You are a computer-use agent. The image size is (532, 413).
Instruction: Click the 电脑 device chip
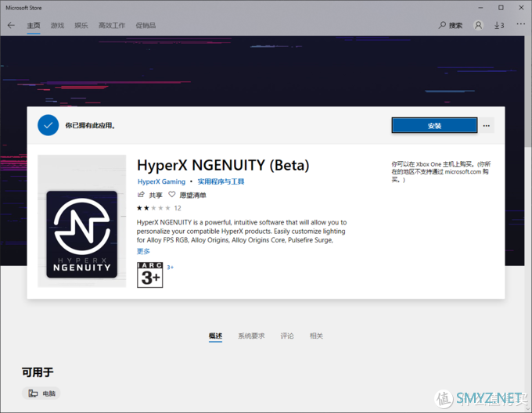(x=41, y=393)
